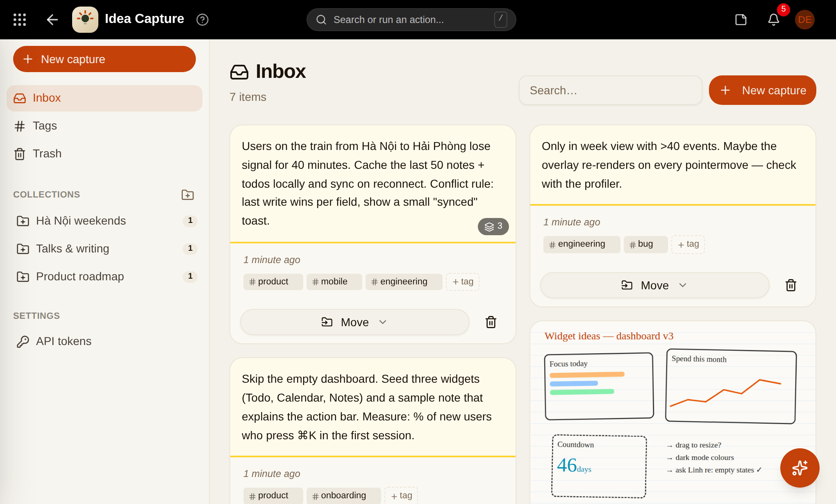Click sidebar New capture button

pos(104,59)
